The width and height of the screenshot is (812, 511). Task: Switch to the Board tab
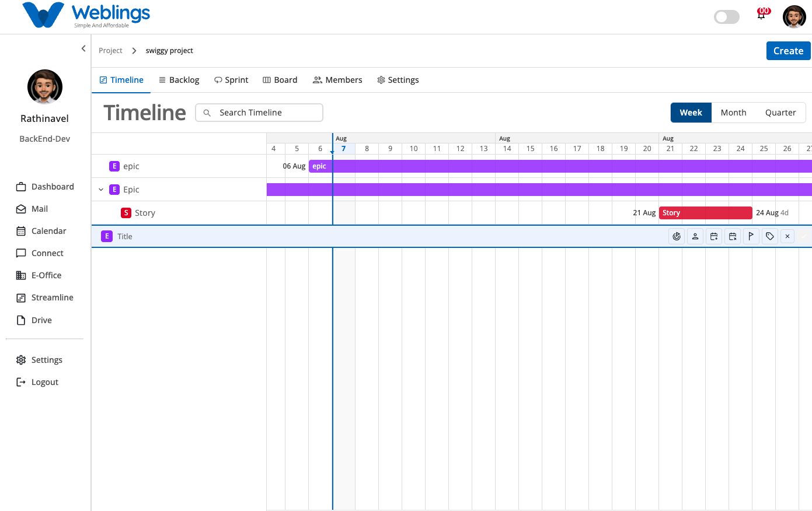(x=280, y=80)
